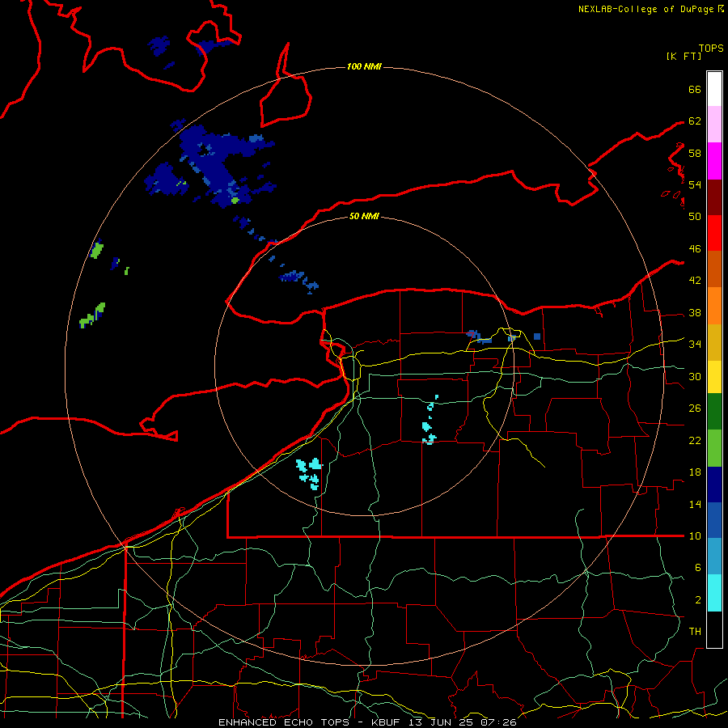Viewport: 728px width, 728px height.
Task: Click the '34' legend value
Action: click(695, 345)
